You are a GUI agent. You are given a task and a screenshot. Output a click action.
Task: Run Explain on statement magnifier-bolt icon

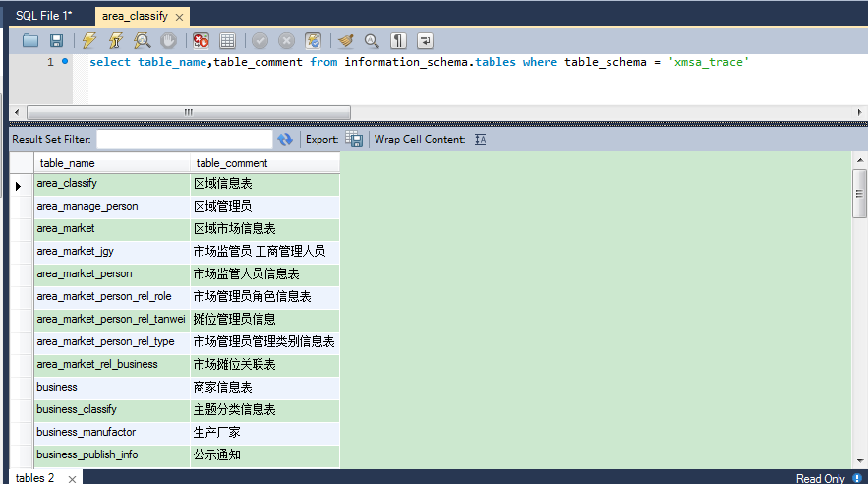143,41
